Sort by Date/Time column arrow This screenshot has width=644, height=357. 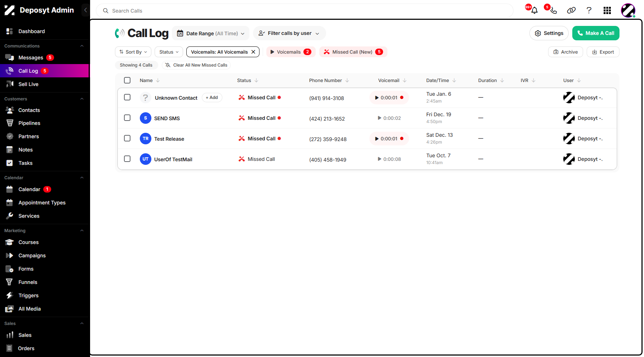click(454, 80)
